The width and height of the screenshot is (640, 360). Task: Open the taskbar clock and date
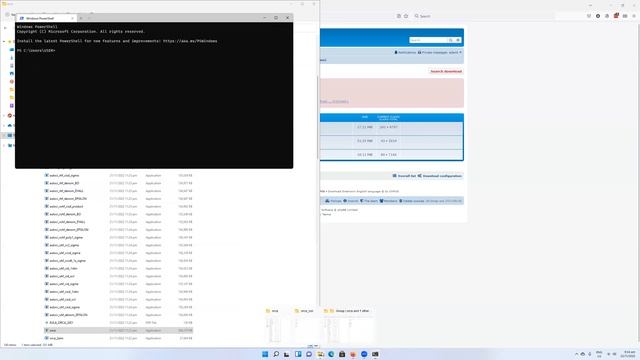pos(629,354)
